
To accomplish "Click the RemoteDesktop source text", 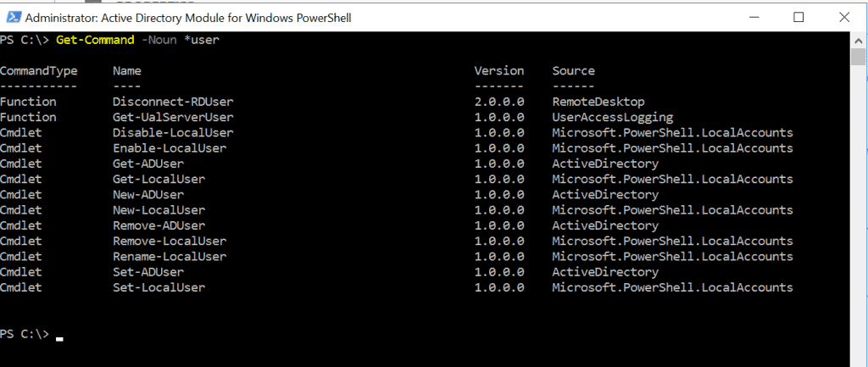I will pos(598,102).
